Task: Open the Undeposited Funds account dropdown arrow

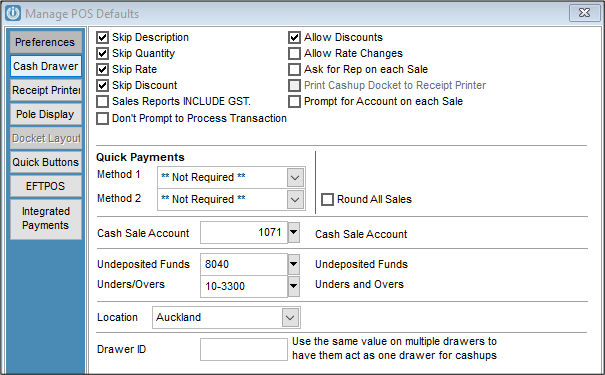Action: point(294,264)
